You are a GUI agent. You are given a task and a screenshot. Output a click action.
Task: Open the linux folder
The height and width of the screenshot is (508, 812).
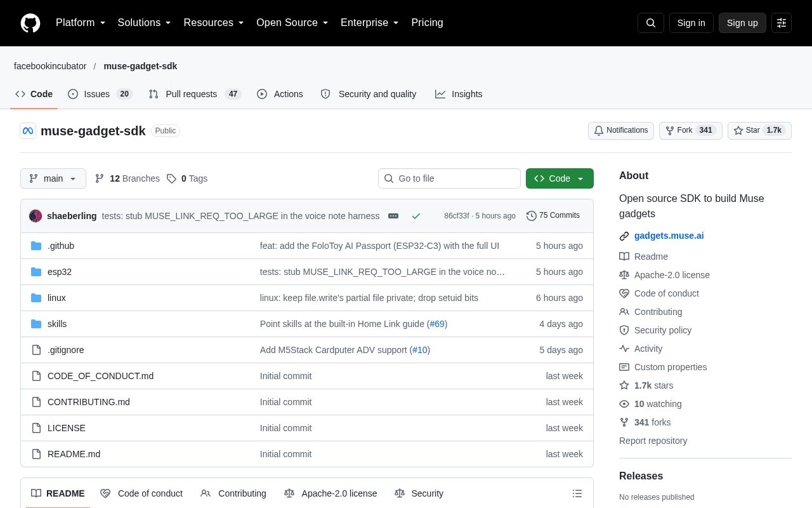[56, 298]
